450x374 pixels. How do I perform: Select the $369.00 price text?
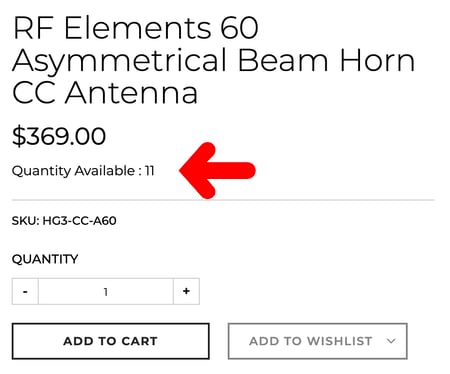click(x=59, y=136)
